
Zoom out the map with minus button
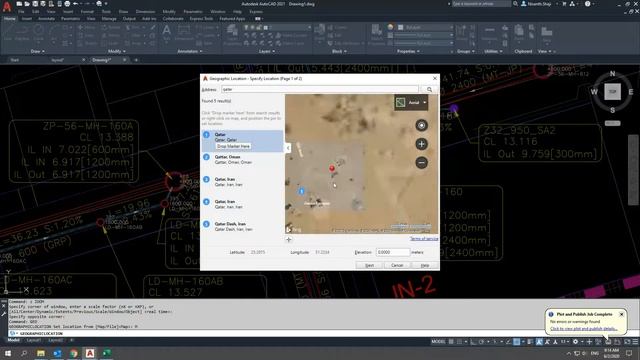[421, 162]
